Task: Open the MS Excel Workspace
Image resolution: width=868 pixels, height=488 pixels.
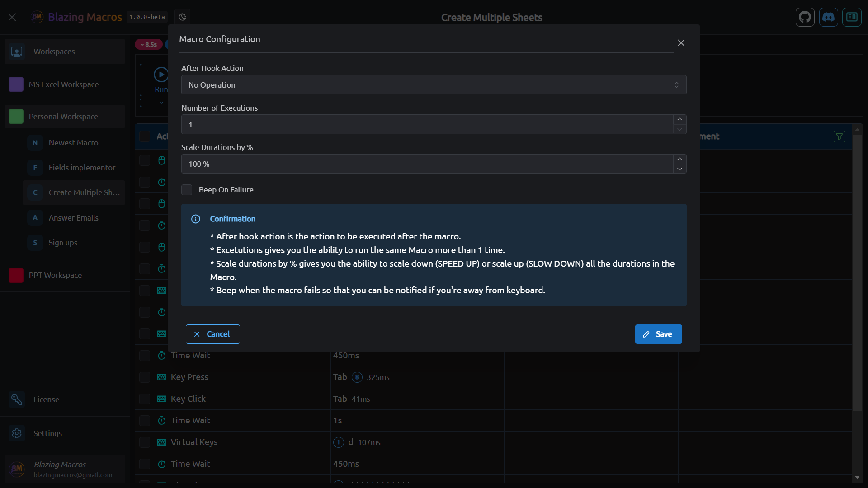Action: (x=65, y=84)
